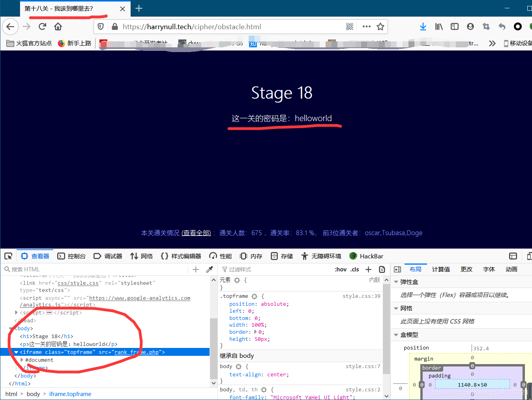Image resolution: width=532 pixels, height=400 pixels.
Task: Toggle the sidebar view
Action: point(455,26)
